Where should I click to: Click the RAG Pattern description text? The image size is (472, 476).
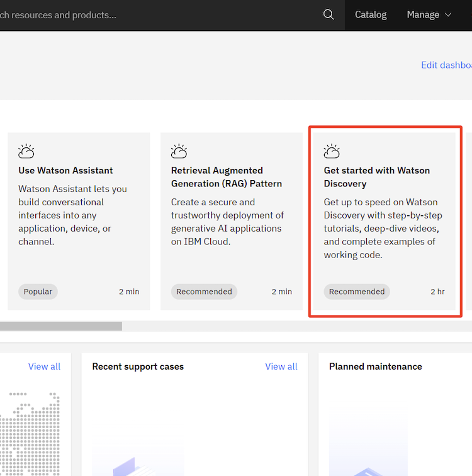(227, 222)
